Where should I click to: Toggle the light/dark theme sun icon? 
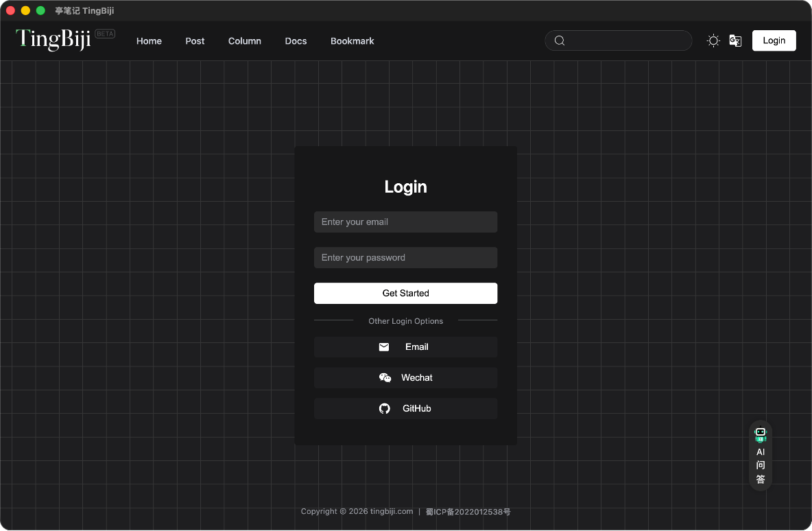tap(713, 40)
